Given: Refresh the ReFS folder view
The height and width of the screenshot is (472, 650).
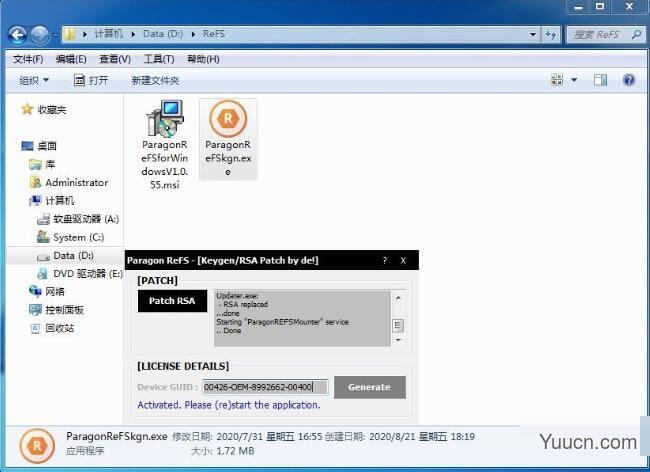Looking at the screenshot, I should pyautogui.click(x=550, y=34).
